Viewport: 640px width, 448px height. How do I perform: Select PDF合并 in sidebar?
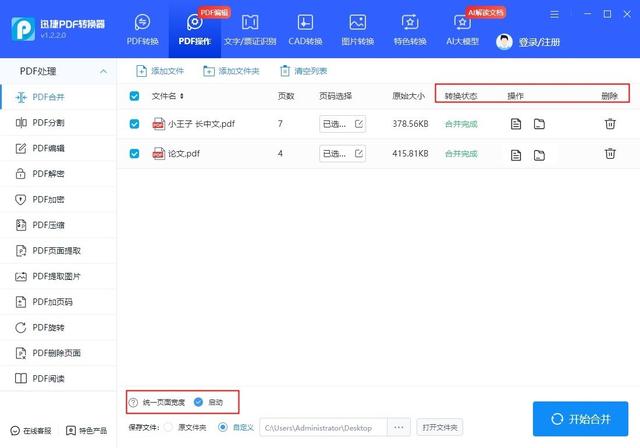58,97
